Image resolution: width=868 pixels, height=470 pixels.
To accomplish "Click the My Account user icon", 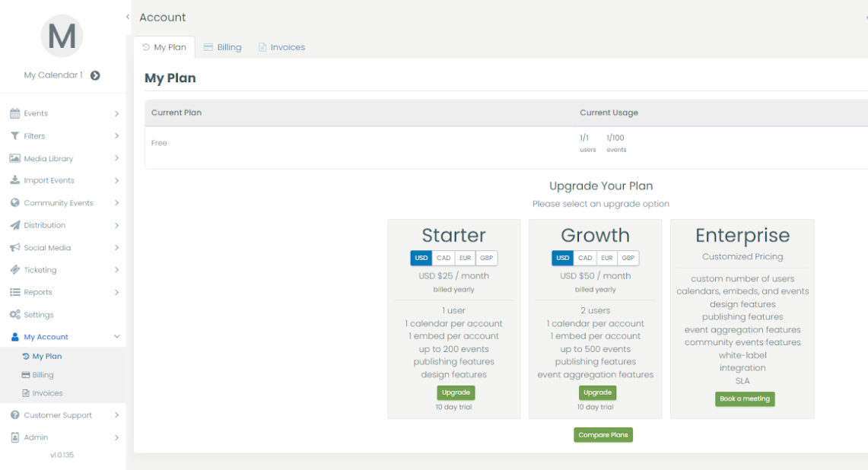I will 15,337.
